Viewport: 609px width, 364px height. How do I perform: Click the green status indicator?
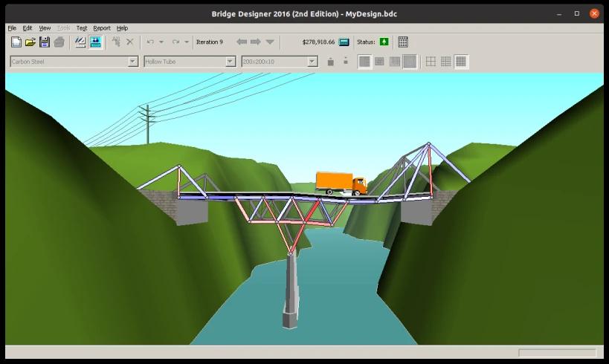[384, 42]
